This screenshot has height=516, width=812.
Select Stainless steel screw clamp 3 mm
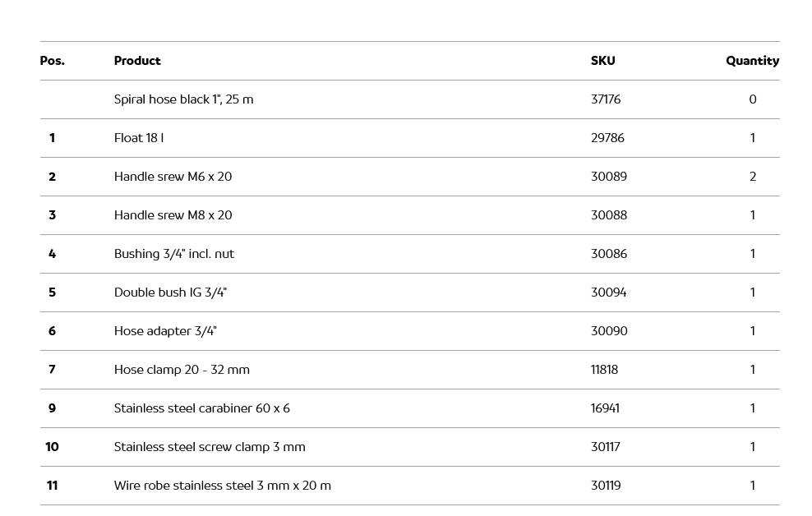coord(210,447)
